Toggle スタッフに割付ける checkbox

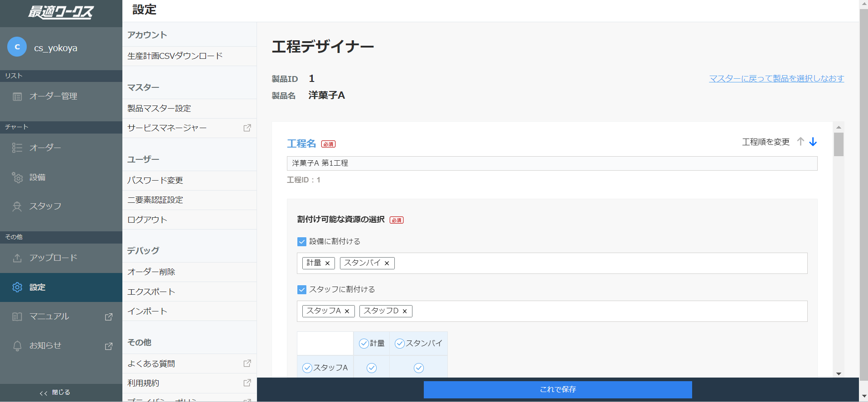(x=302, y=290)
